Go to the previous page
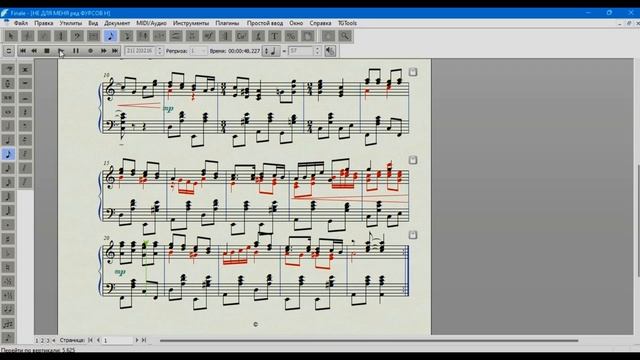Viewport: 640px width, 360px height. click(98, 340)
